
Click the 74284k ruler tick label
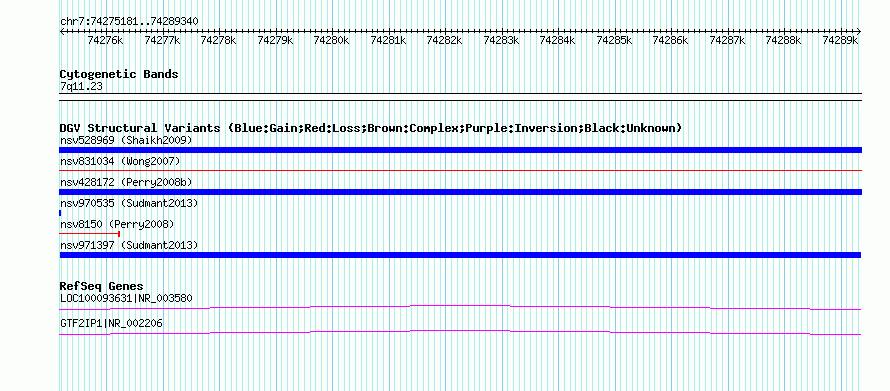tap(557, 40)
